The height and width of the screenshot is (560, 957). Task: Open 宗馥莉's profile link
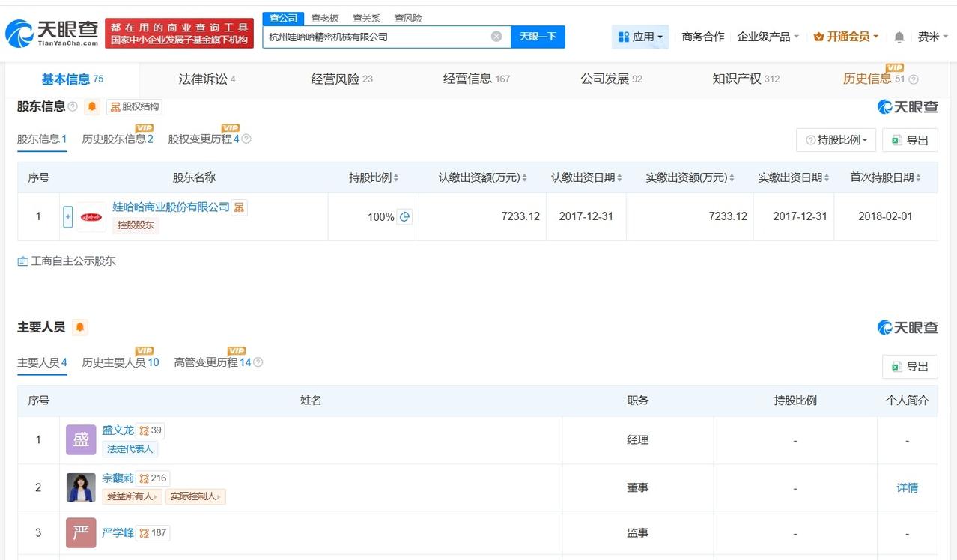[x=118, y=478]
